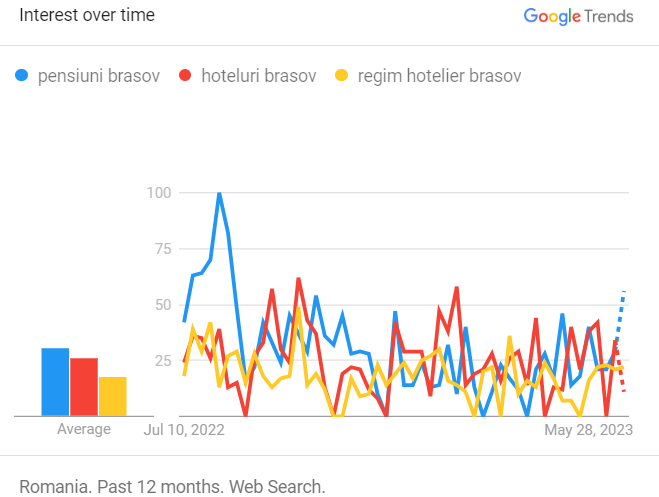Click the red average bar
This screenshot has width=659, height=497.
84,386
